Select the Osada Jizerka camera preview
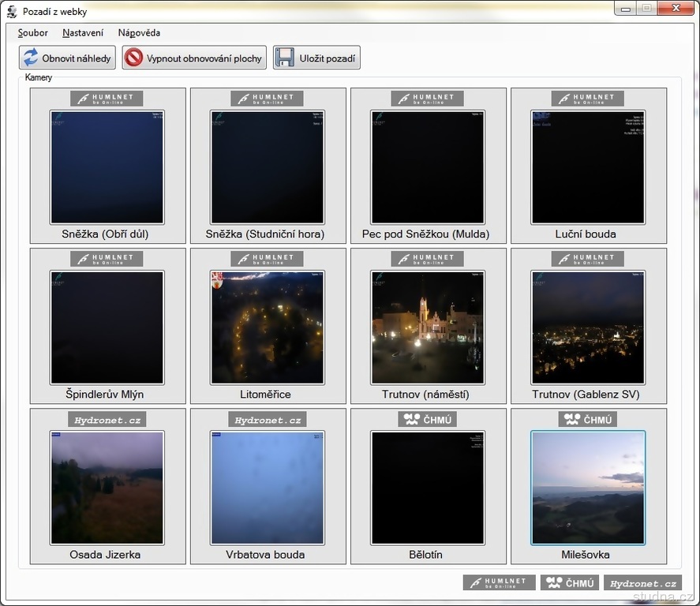The image size is (700, 606). tap(107, 488)
